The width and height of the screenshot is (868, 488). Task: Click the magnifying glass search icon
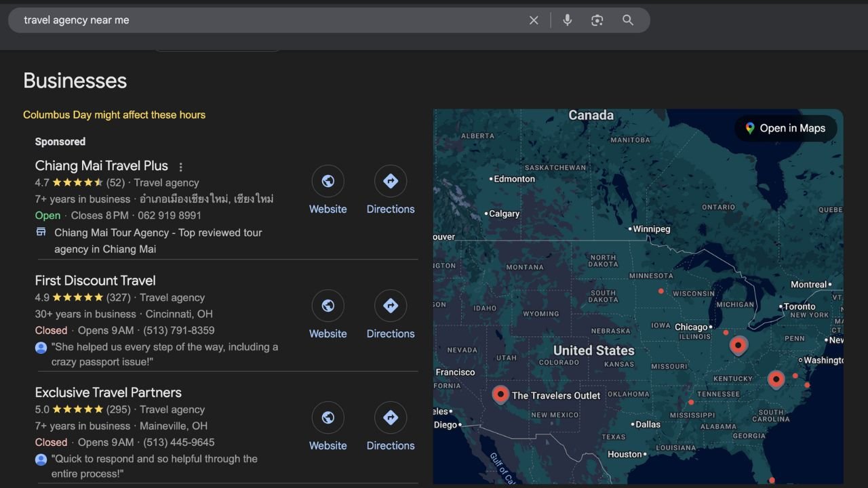pyautogui.click(x=628, y=20)
